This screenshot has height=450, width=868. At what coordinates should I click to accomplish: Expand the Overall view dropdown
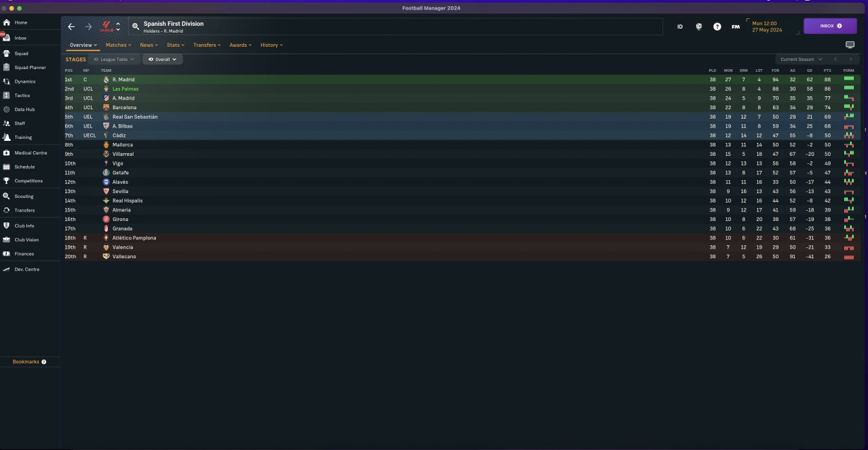(163, 60)
